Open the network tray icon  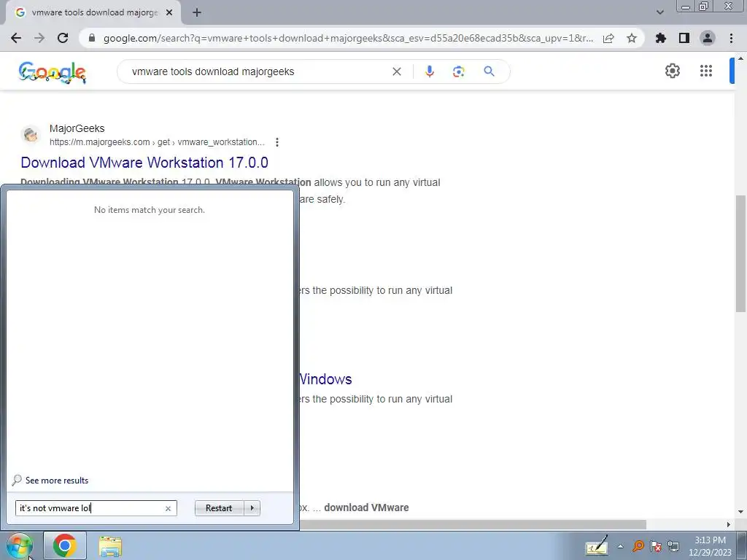tap(673, 546)
